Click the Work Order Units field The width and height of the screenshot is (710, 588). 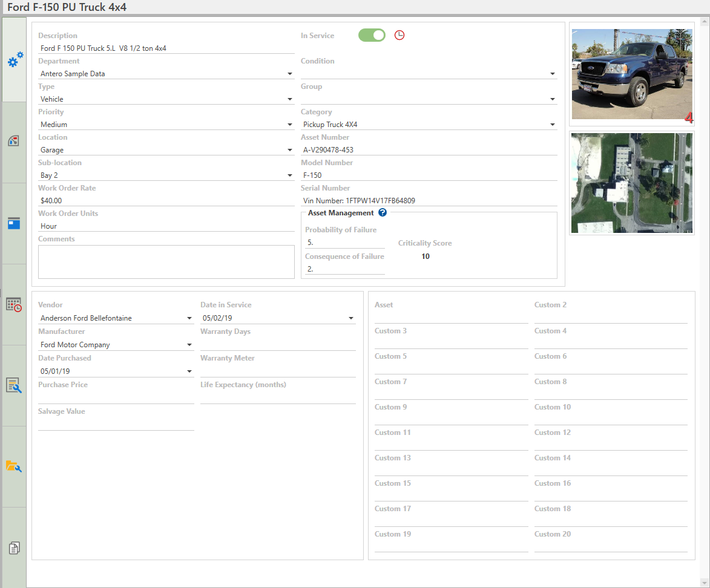click(x=166, y=226)
